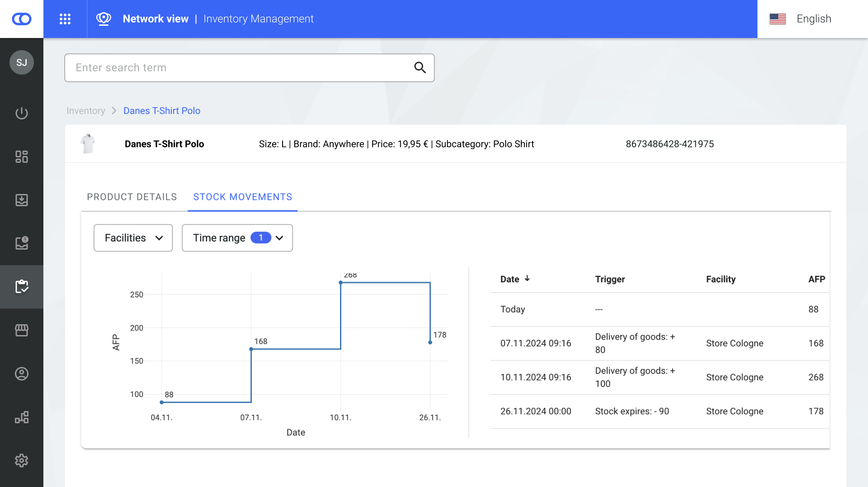Click the user account circle icon
Image resolution: width=868 pixels, height=487 pixels.
[x=22, y=374]
